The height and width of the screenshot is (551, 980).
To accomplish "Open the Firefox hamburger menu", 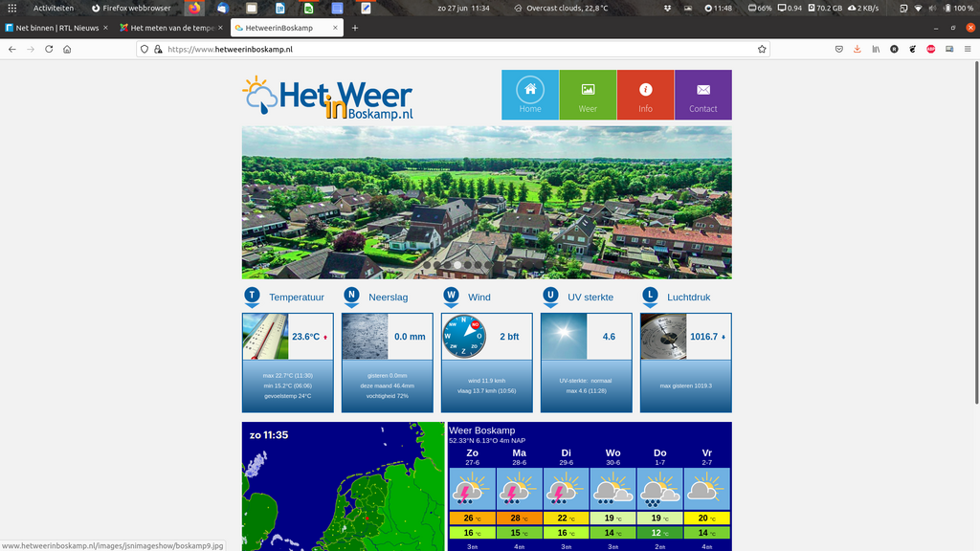I will [966, 49].
